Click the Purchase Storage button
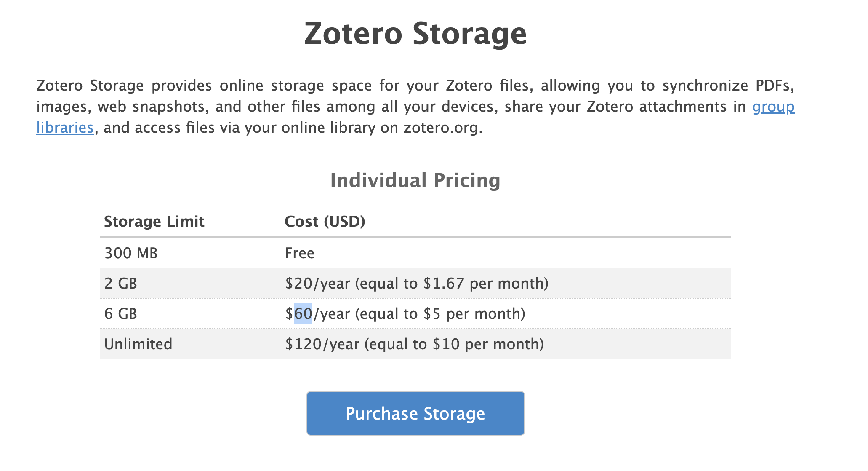Viewport: 868px width, 471px height. (x=415, y=413)
